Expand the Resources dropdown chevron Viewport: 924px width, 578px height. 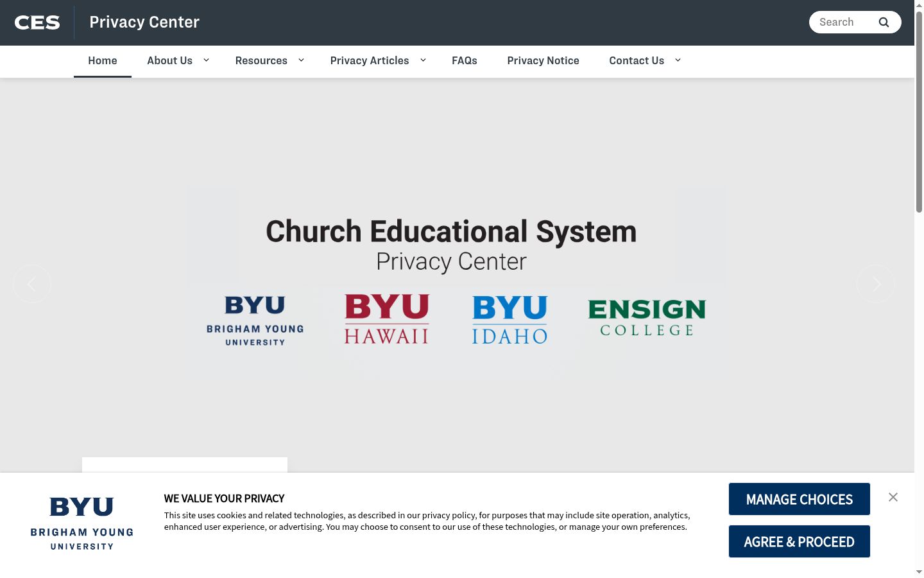click(x=301, y=60)
